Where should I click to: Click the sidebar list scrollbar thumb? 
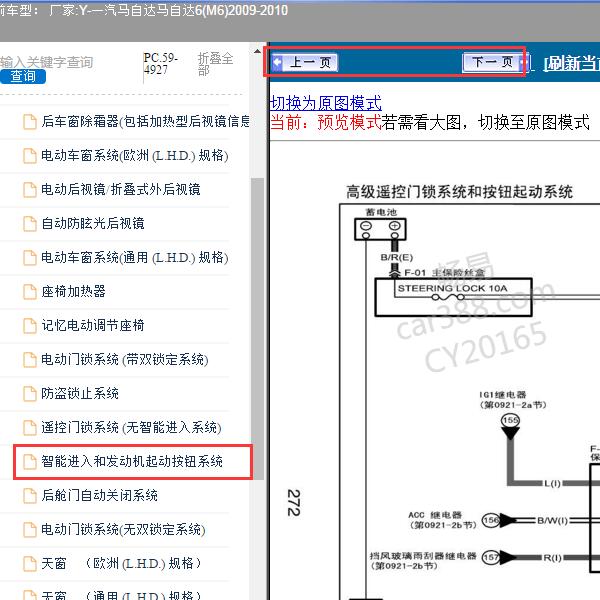coord(258,329)
